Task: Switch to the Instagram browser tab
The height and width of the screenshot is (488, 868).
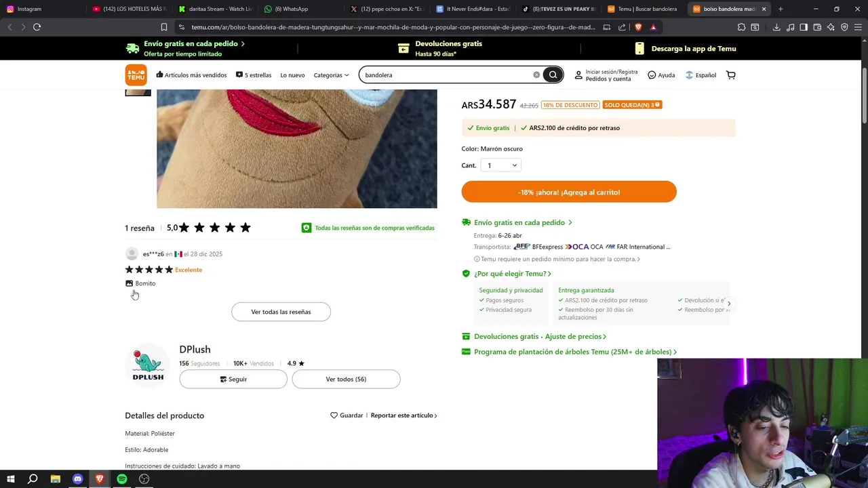Action: click(29, 9)
